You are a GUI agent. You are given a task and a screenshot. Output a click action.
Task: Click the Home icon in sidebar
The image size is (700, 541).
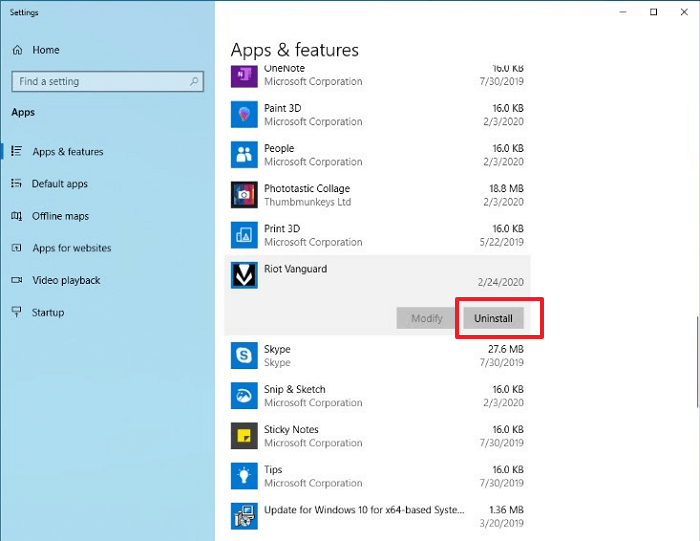coord(18,50)
